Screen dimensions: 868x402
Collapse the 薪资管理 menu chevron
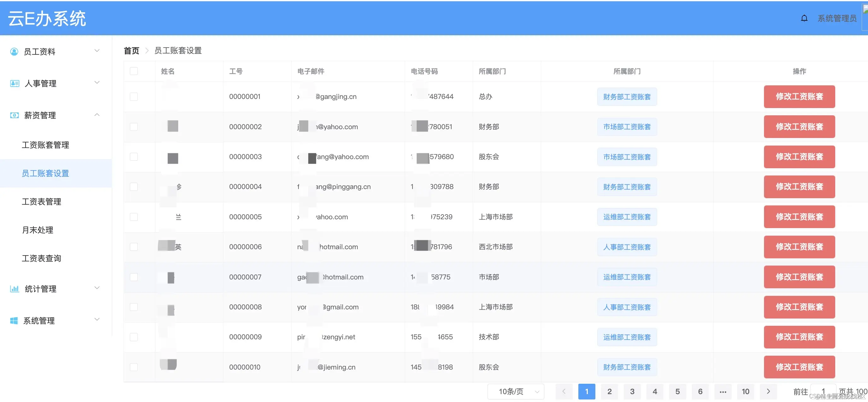(97, 115)
